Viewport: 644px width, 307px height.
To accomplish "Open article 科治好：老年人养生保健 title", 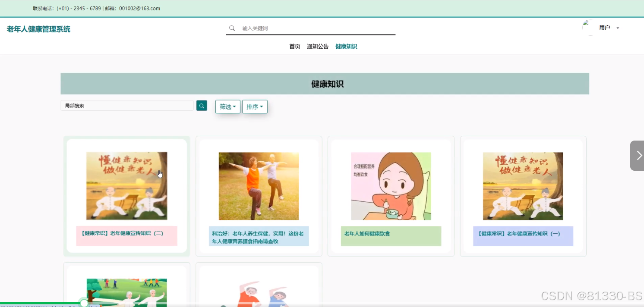I will [x=258, y=237].
